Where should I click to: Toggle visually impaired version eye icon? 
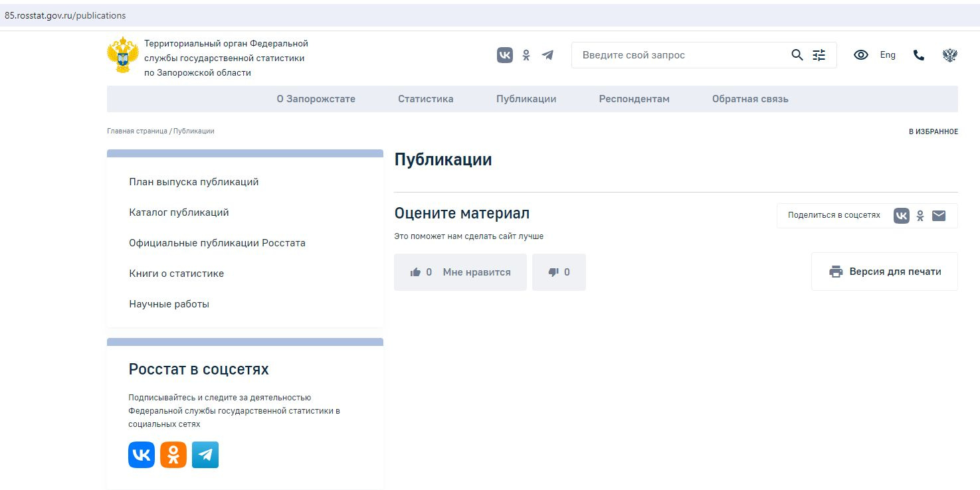pyautogui.click(x=861, y=55)
